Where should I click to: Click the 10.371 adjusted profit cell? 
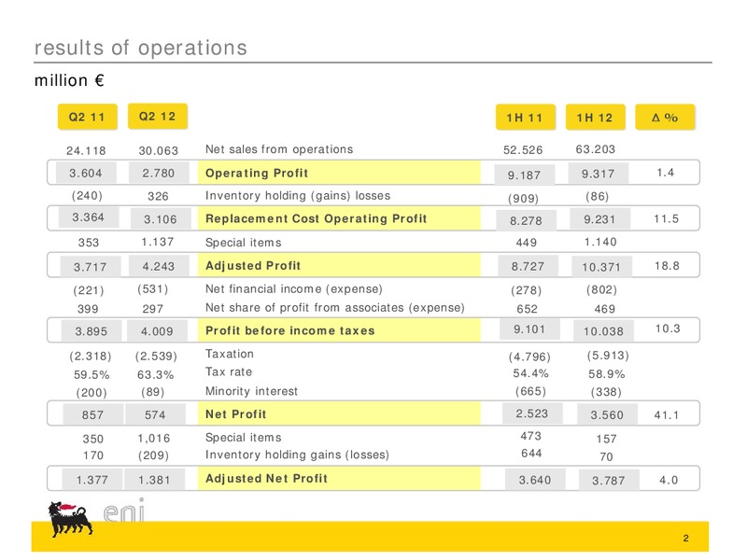point(601,267)
